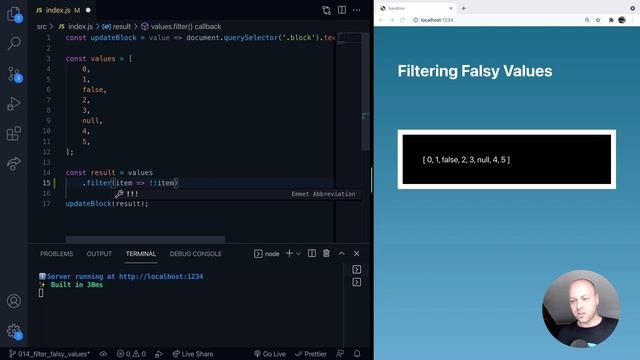
Task: Open a new browser tab
Action: [464, 8]
